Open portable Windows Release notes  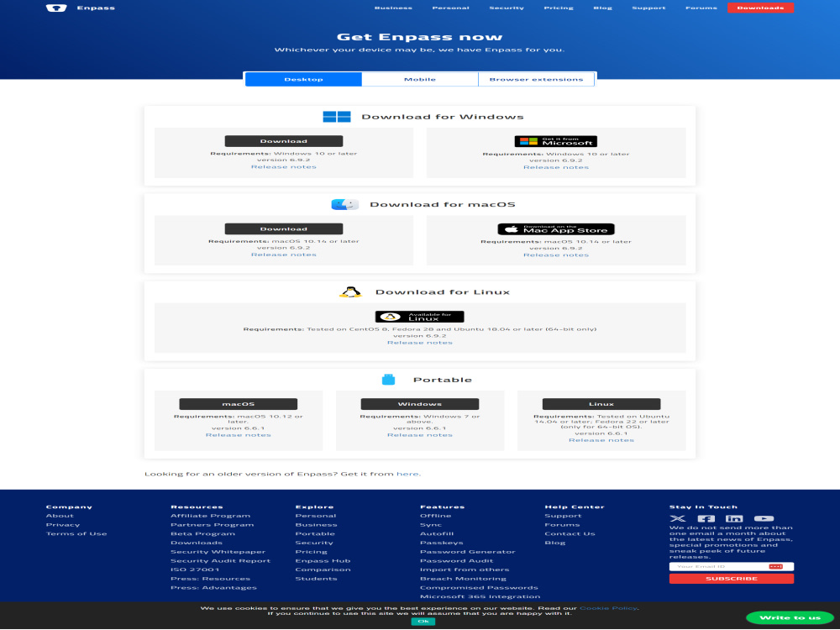(x=419, y=435)
